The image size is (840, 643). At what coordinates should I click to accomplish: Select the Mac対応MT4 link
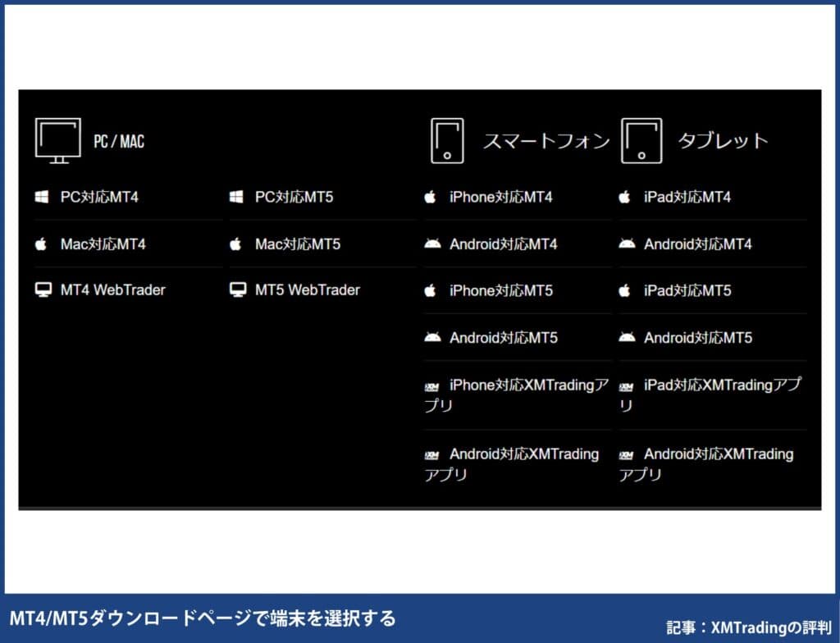coord(103,244)
